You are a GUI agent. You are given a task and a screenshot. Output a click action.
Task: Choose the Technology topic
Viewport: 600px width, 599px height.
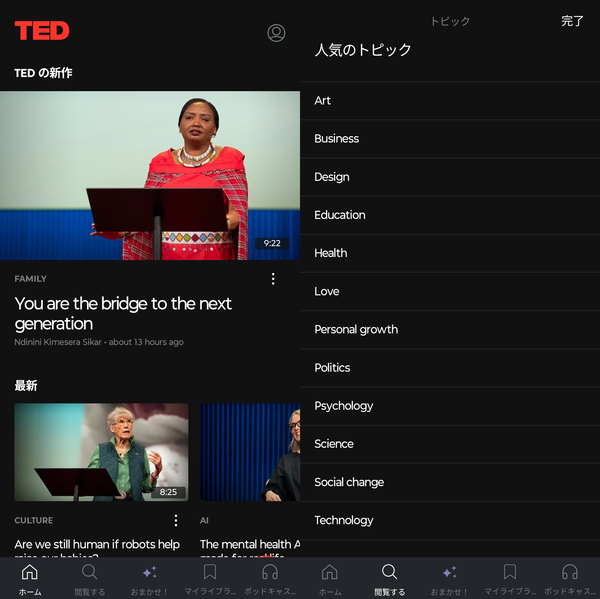[450, 521]
